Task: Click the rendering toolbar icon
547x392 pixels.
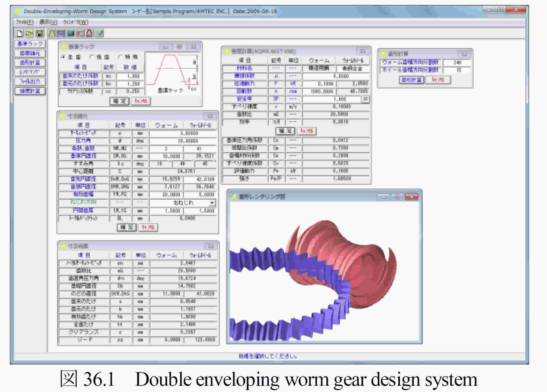Action: click(80, 33)
